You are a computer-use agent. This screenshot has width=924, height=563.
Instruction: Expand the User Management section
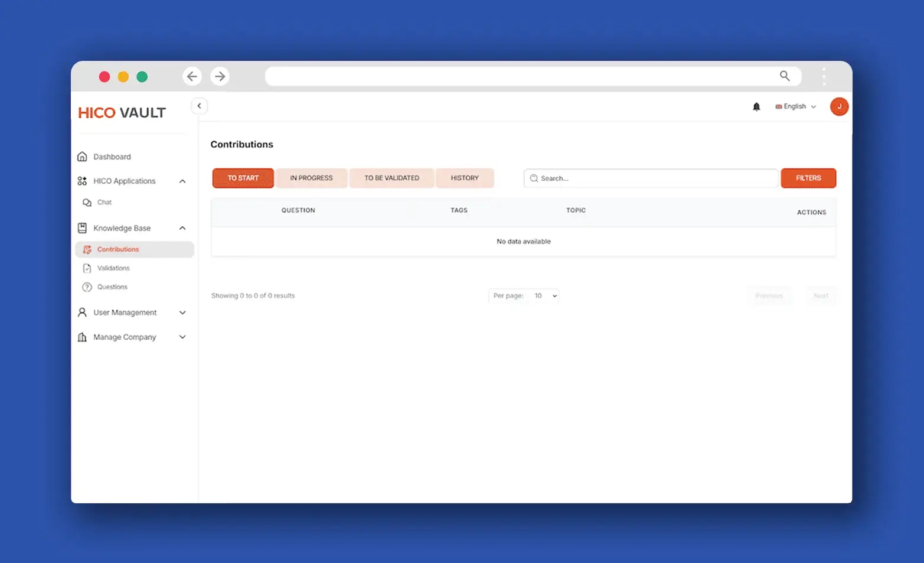(x=182, y=313)
